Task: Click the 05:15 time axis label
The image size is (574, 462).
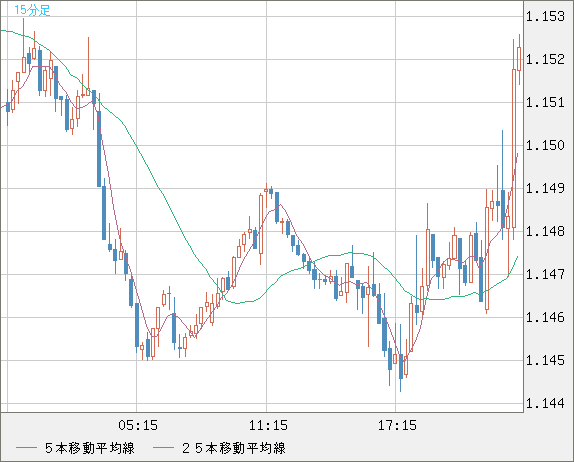Action: 138,425
